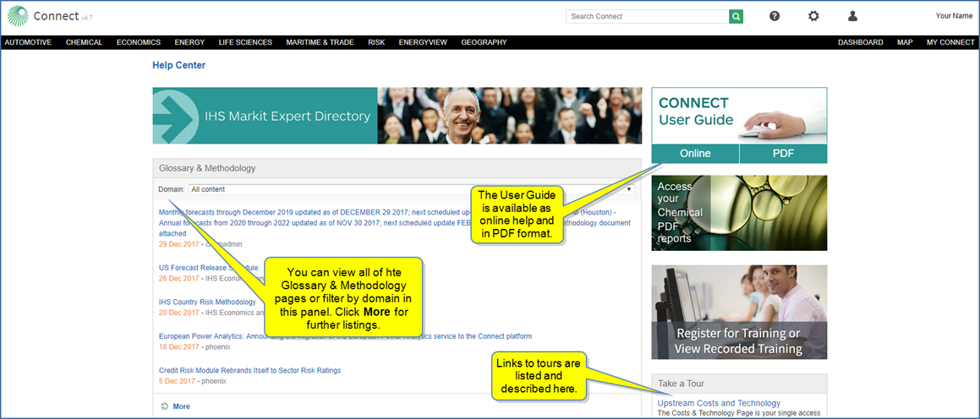Click the 20 Dec 2017 date
Viewport: 980px width, 419px height.
pos(178,313)
